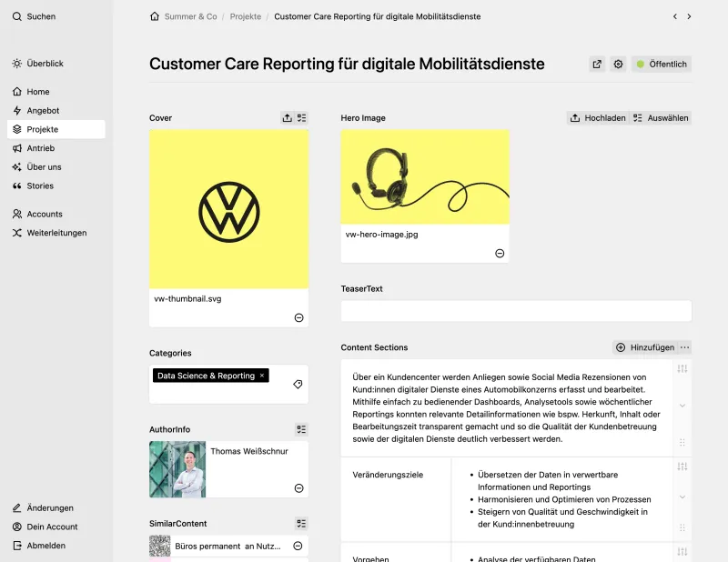This screenshot has width=728, height=562.
Task: Collapse the first content section with its chevron
Action: pos(682,404)
